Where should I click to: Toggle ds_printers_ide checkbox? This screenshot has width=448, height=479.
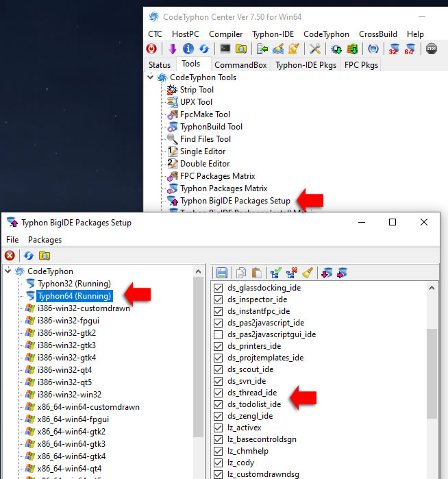coord(218,346)
